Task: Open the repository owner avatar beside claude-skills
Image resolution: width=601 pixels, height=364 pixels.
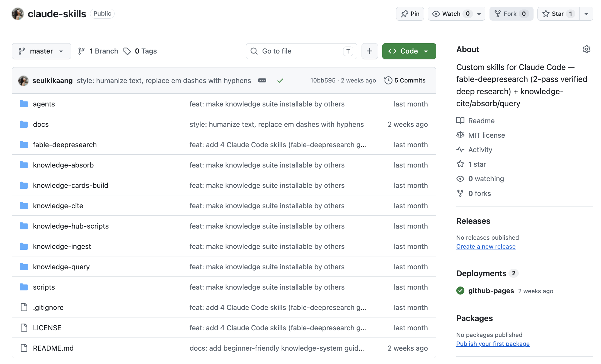Action: (18, 14)
